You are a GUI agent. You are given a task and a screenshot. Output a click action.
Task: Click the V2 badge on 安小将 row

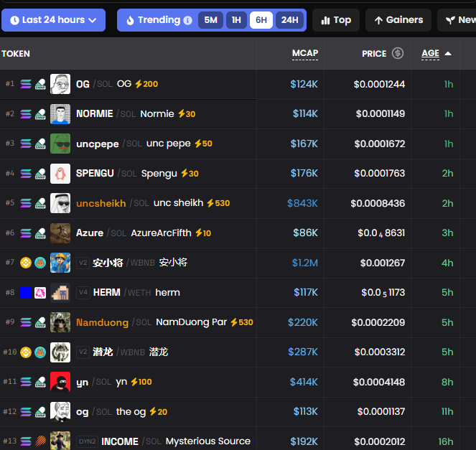pos(83,263)
